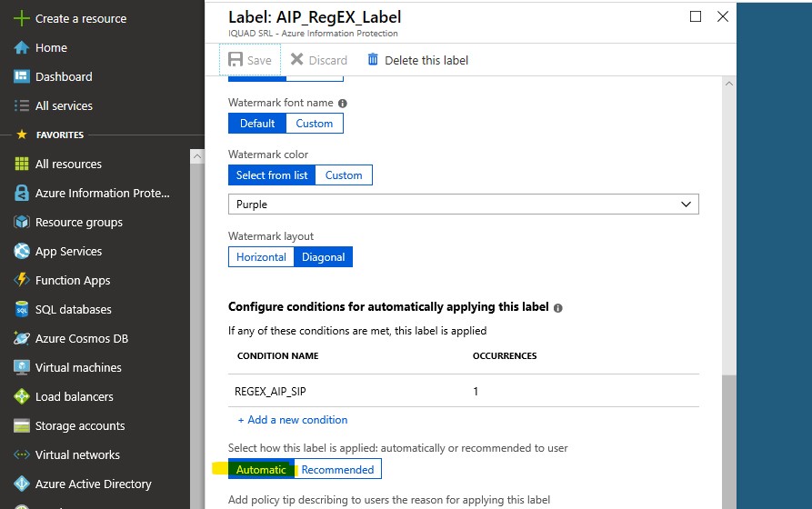Apply the label with Automatic mode

click(x=261, y=469)
